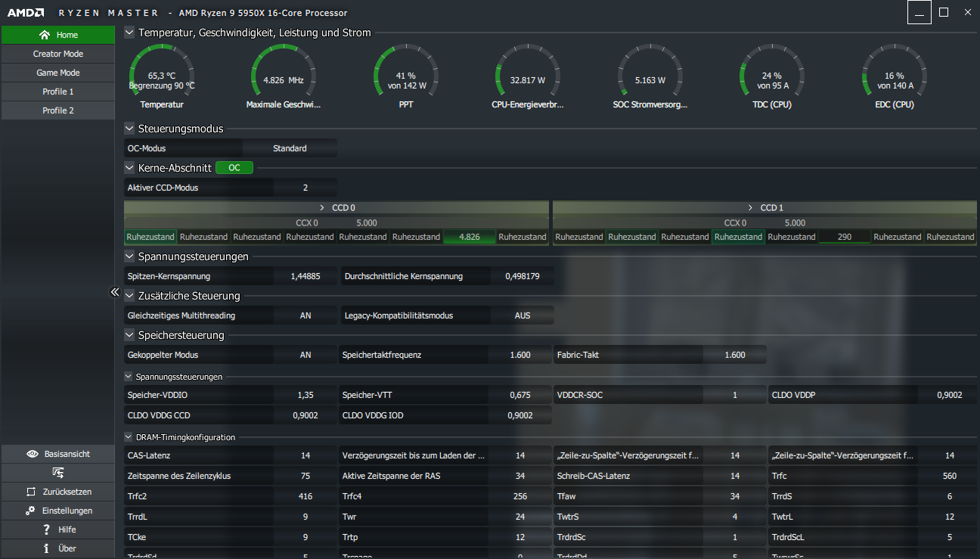Viewport: 980px width, 559px height.
Task: Switch to Game Mode
Action: tap(58, 73)
